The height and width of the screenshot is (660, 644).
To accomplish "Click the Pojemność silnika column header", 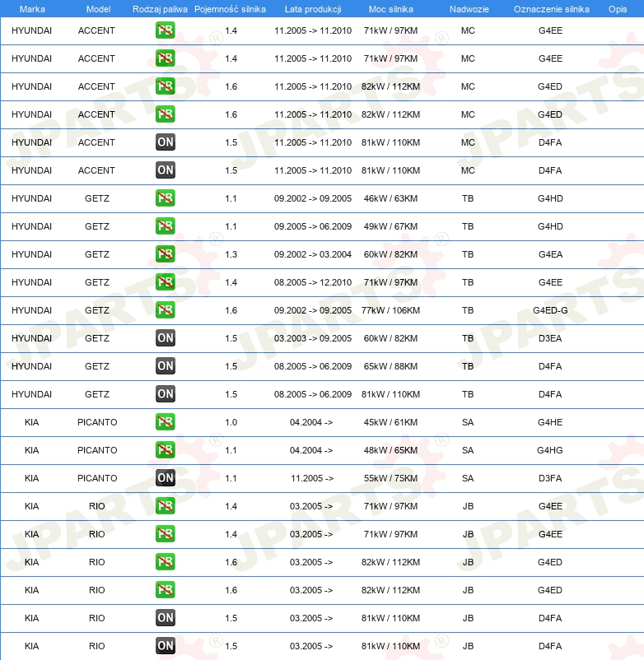I will [x=230, y=9].
